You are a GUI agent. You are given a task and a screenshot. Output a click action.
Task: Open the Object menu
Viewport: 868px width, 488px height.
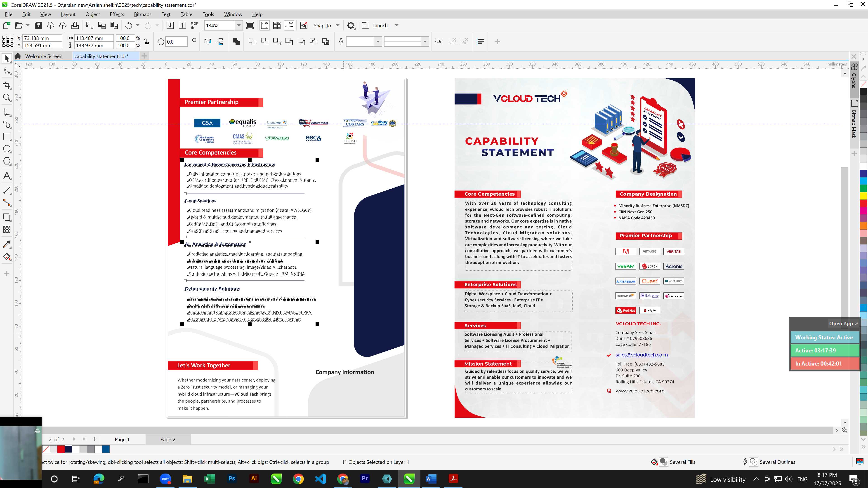92,14
